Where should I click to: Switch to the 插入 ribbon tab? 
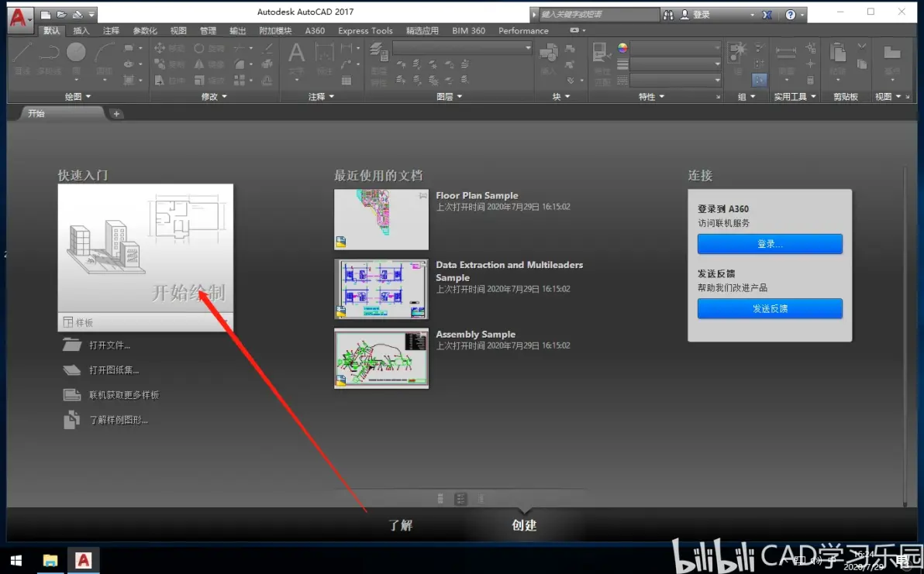[x=81, y=31]
